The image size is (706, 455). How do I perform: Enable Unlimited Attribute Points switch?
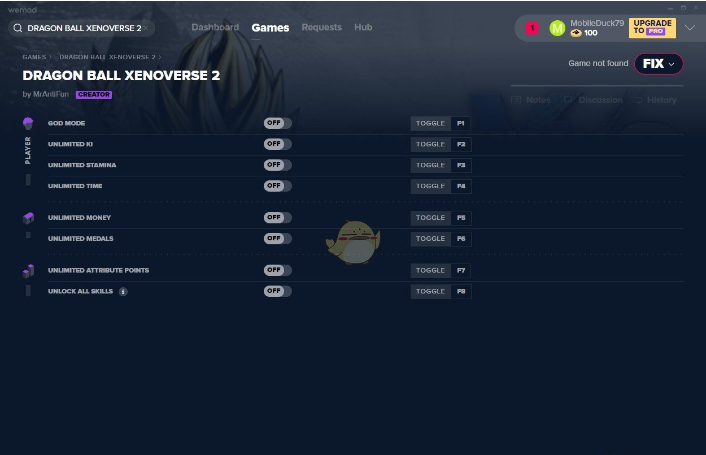(x=277, y=270)
